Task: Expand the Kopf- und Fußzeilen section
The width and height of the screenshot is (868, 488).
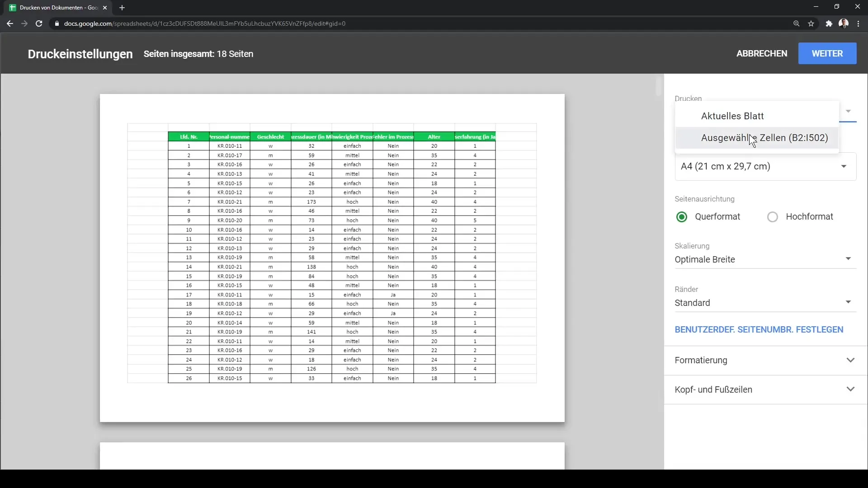Action: pos(765,389)
